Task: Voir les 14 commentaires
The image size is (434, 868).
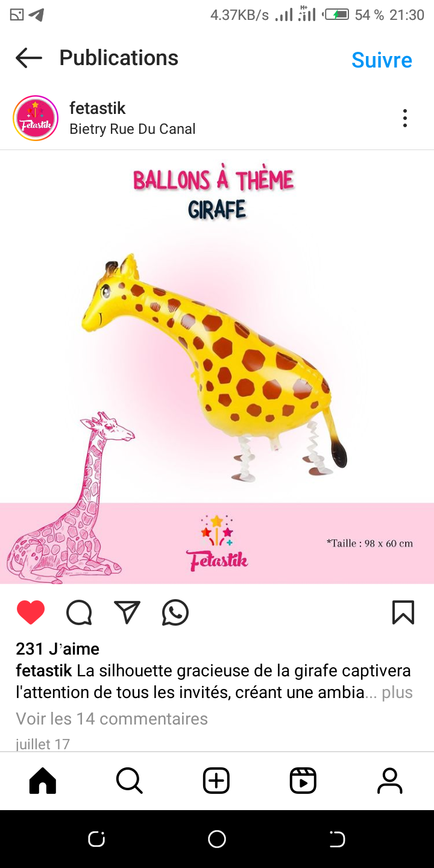Action: tap(112, 719)
